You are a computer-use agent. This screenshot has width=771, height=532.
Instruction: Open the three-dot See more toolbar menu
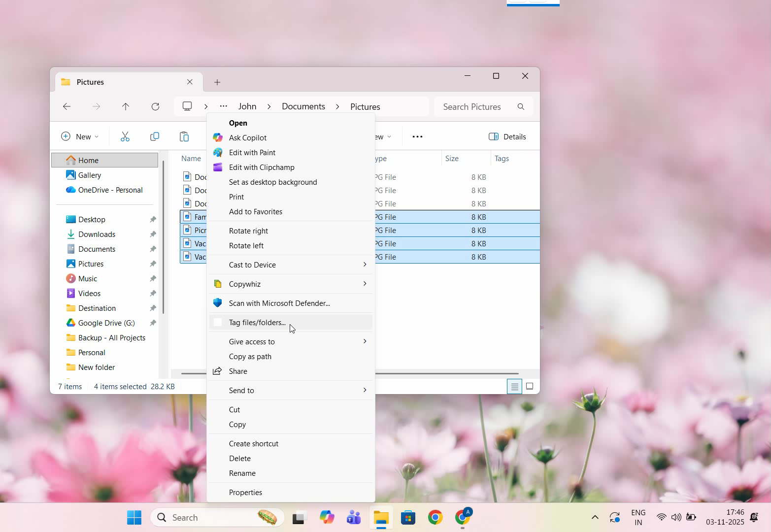coord(417,136)
